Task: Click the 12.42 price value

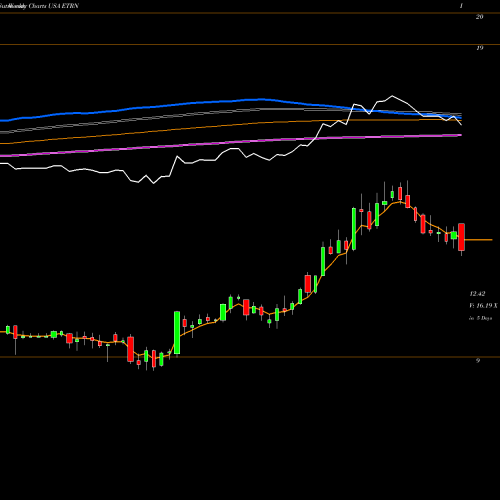Action: coord(477,294)
